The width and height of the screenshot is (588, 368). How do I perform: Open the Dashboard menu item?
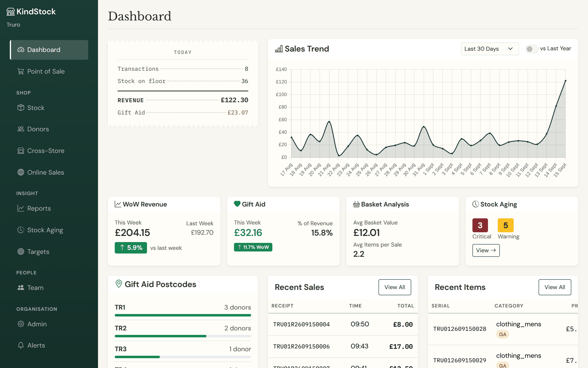(49, 50)
